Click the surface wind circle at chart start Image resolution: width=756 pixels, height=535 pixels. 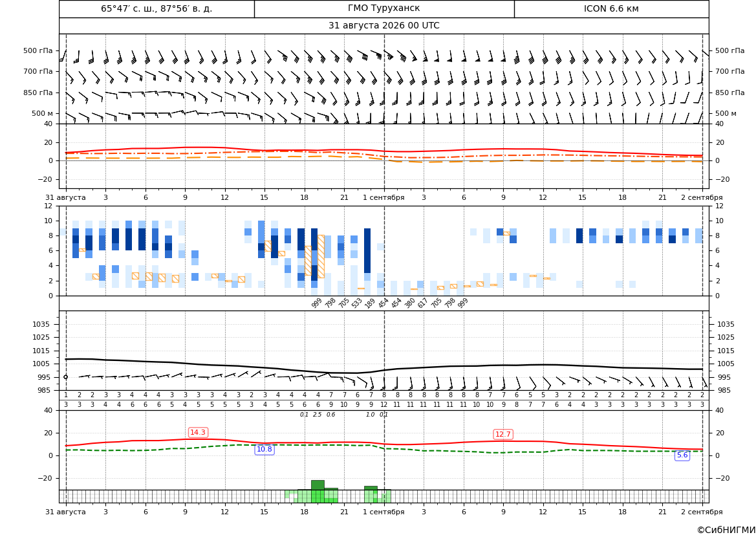66,377
